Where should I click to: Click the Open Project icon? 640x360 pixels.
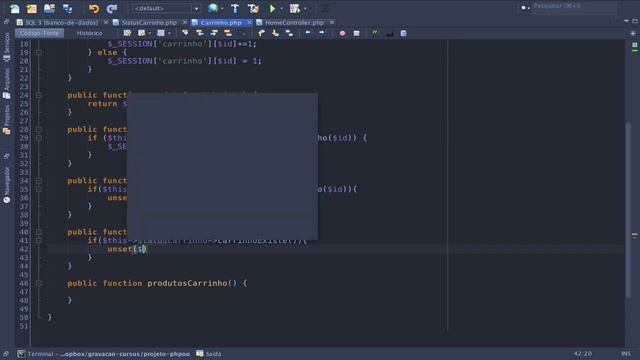click(49, 8)
